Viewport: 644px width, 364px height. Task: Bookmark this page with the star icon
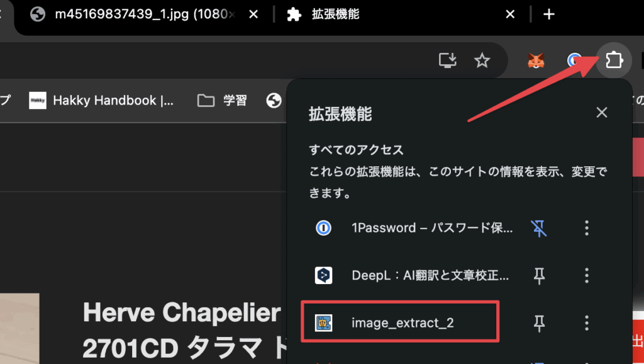click(x=482, y=60)
